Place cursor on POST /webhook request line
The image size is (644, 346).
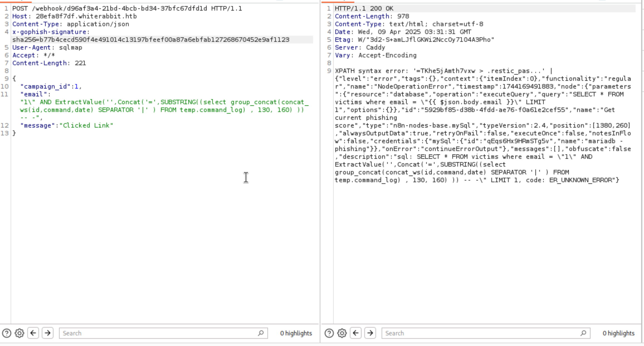[127, 9]
